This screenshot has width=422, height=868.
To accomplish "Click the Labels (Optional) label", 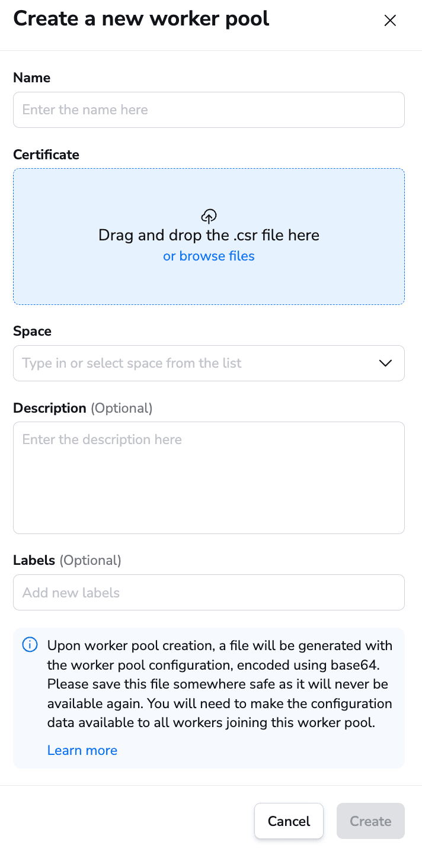I will point(67,560).
